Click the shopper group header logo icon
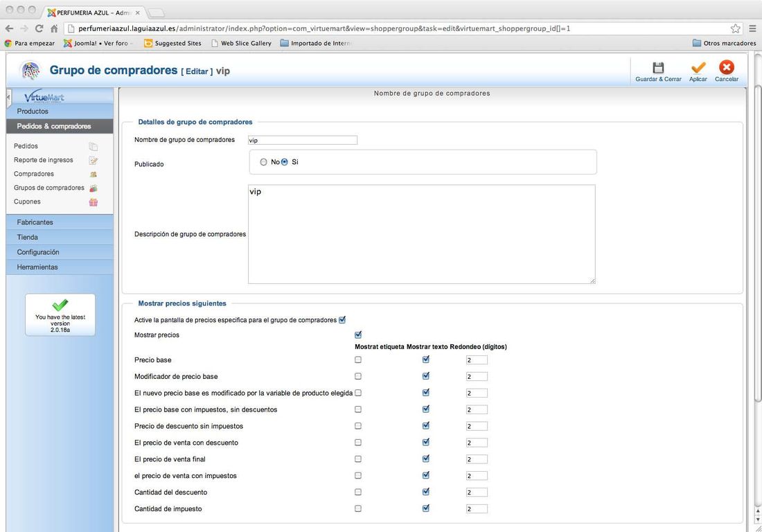Viewport: 762px width, 532px height. 30,71
